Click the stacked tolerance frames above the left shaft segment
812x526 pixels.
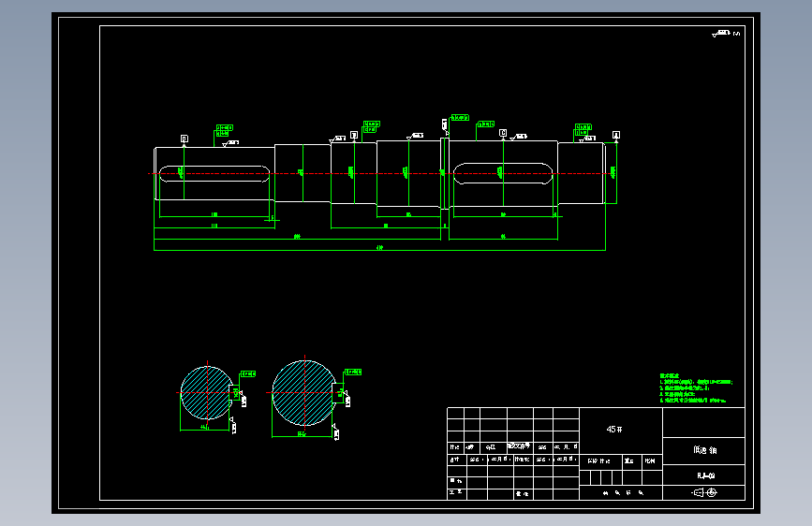pyautogui.click(x=224, y=130)
